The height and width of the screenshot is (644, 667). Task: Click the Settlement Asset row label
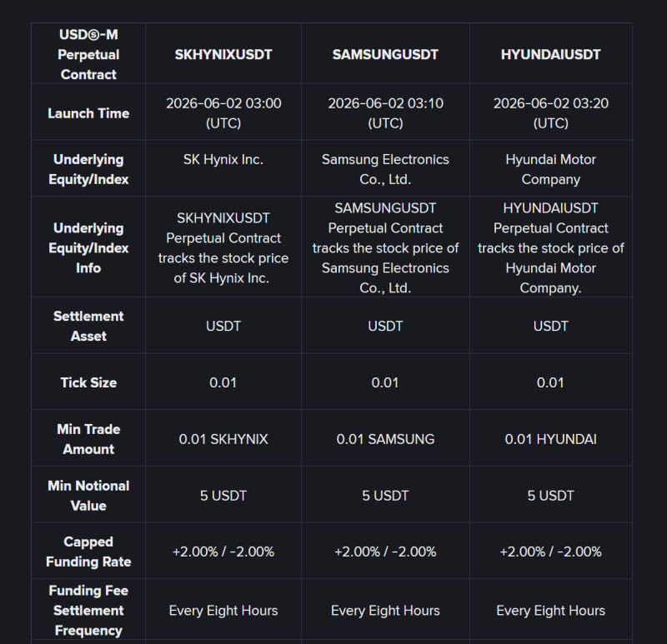click(88, 326)
